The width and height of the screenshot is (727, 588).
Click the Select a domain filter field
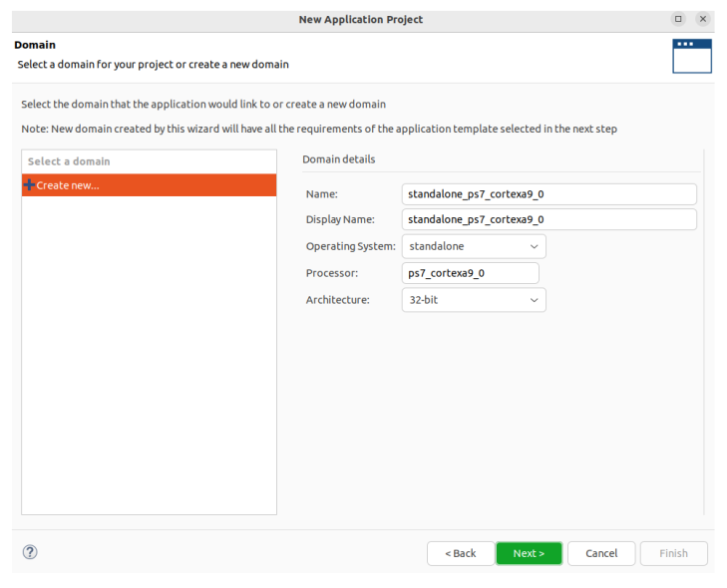149,161
